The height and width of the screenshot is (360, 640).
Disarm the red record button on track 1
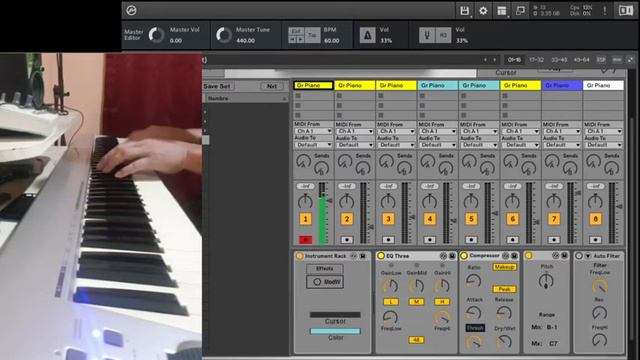point(305,240)
